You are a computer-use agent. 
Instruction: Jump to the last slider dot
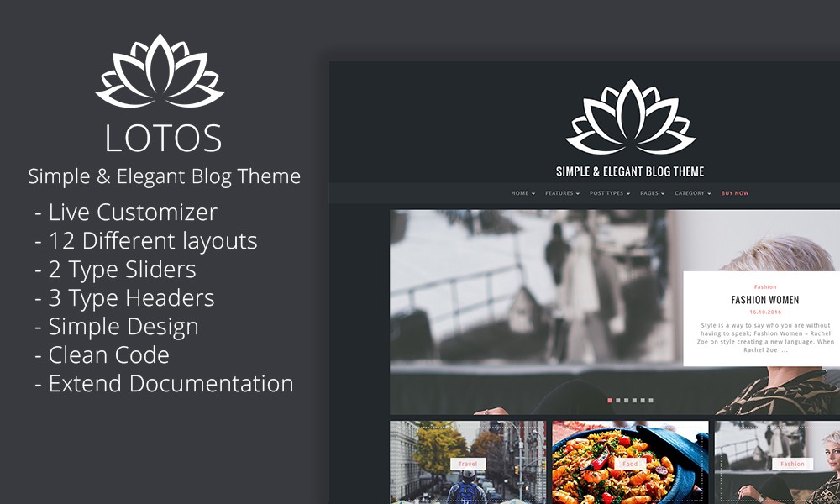pyautogui.click(x=651, y=401)
